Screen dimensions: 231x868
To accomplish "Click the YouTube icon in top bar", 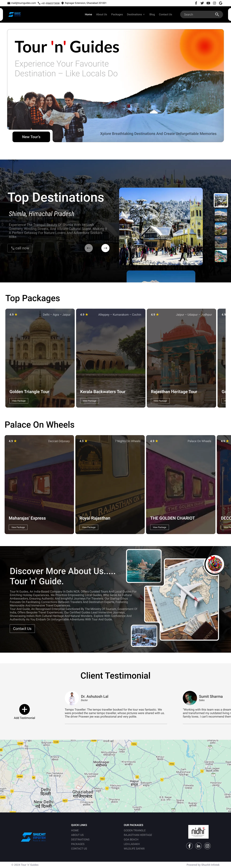I will tap(208, 3).
